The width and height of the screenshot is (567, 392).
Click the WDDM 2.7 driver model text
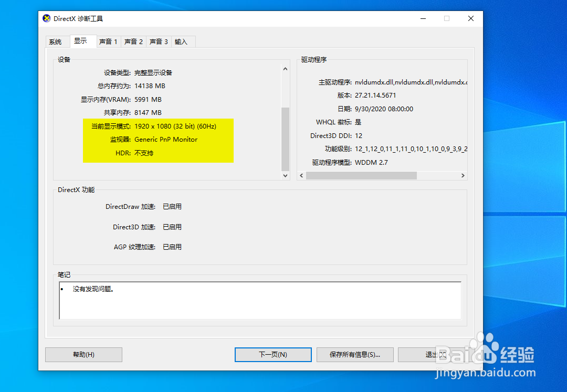point(371,163)
